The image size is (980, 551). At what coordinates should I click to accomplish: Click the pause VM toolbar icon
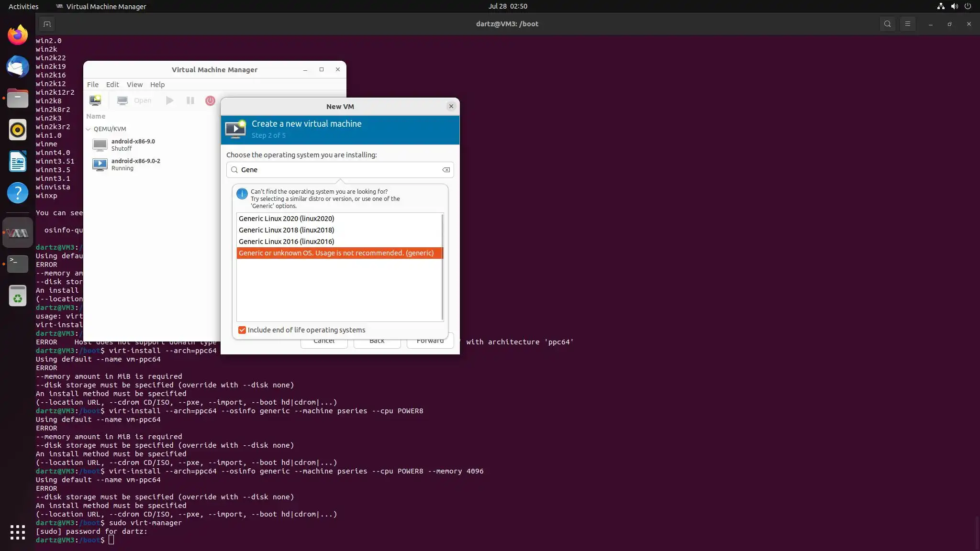pos(190,100)
